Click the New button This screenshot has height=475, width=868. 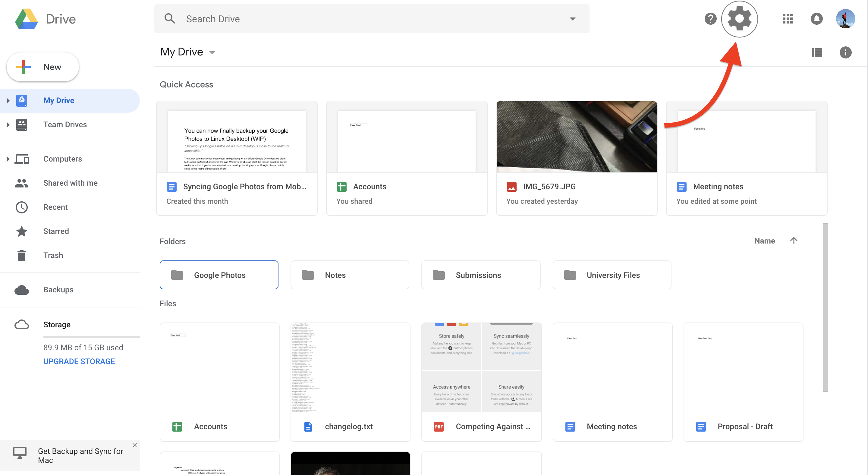42,66
